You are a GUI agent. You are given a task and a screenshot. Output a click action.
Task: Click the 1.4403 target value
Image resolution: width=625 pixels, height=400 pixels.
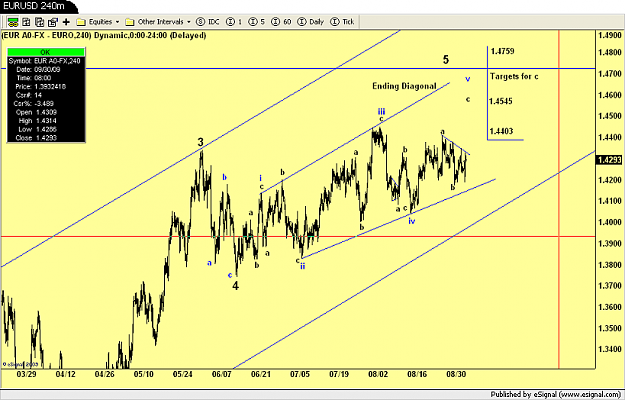tap(501, 131)
